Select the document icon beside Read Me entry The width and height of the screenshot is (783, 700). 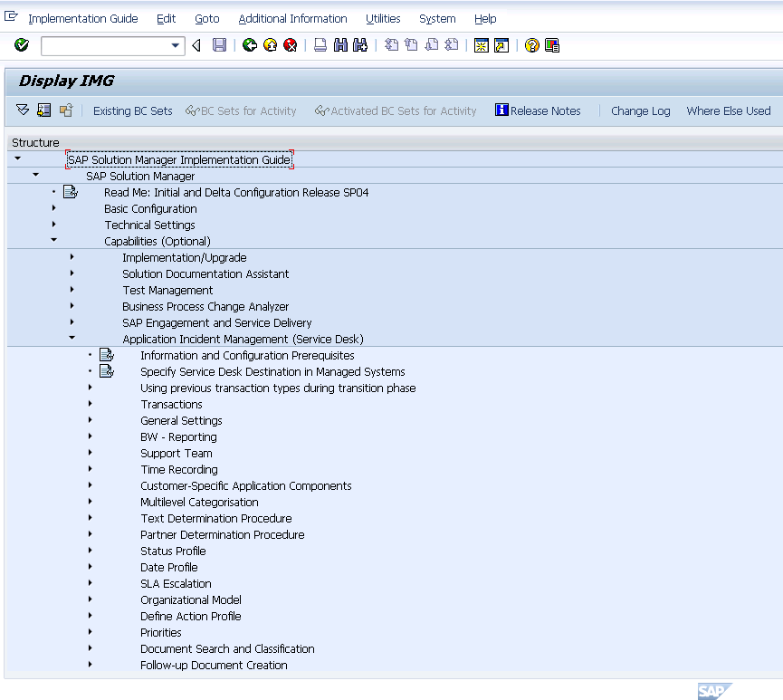72,191
